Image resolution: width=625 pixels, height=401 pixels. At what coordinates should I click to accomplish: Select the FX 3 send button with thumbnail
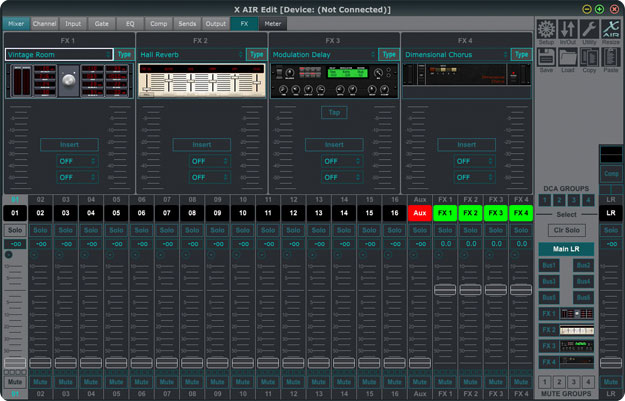tap(566, 346)
